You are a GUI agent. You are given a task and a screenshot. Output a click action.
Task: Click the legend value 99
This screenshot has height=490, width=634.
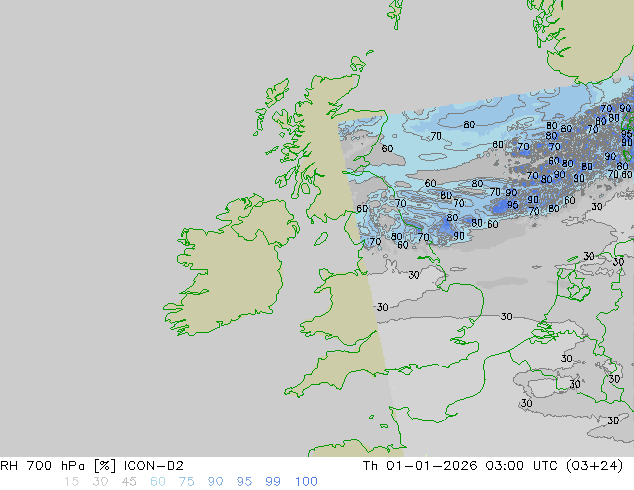pyautogui.click(x=273, y=482)
